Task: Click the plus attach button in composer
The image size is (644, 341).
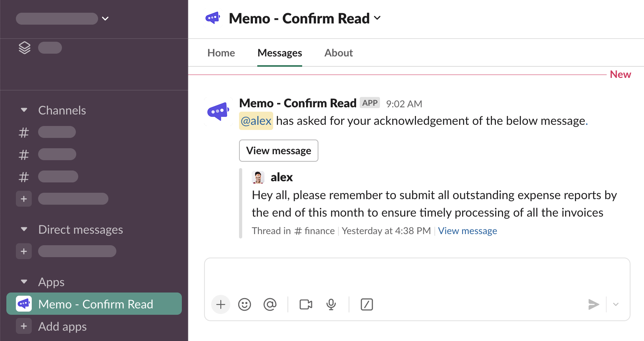Action: point(221,304)
